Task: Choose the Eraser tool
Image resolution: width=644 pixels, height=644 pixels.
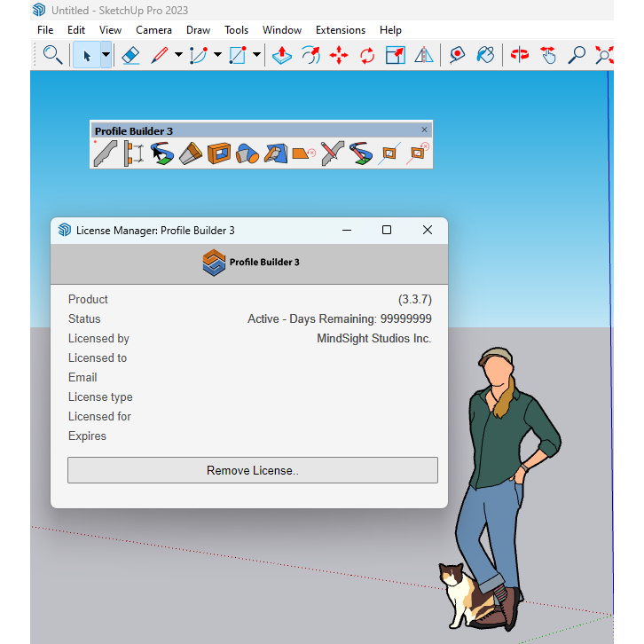Action: click(x=130, y=55)
